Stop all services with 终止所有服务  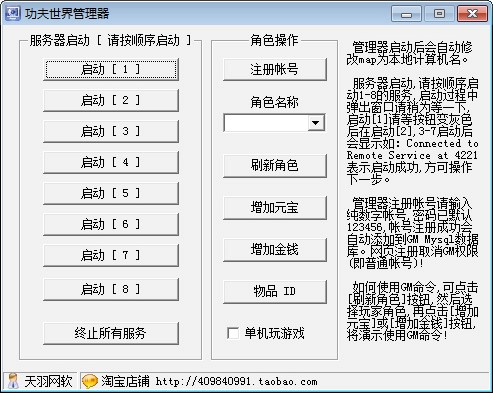(111, 333)
